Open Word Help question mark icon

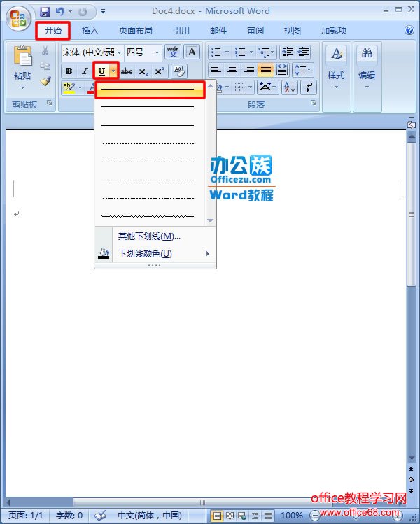click(x=409, y=30)
